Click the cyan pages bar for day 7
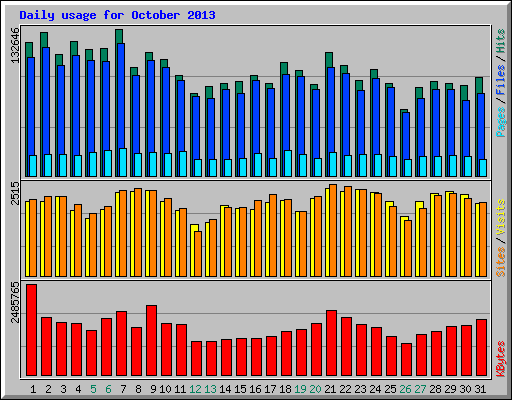512x400 pixels. 123,162
